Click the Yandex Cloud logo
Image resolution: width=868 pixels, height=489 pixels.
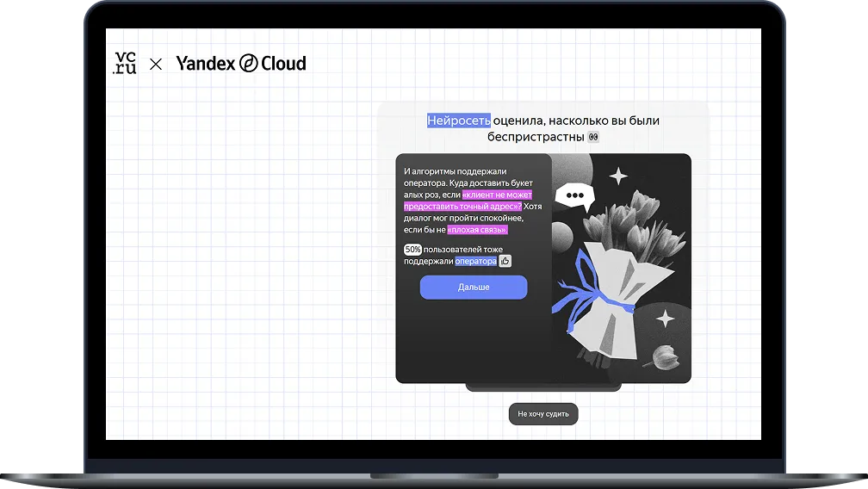point(241,63)
